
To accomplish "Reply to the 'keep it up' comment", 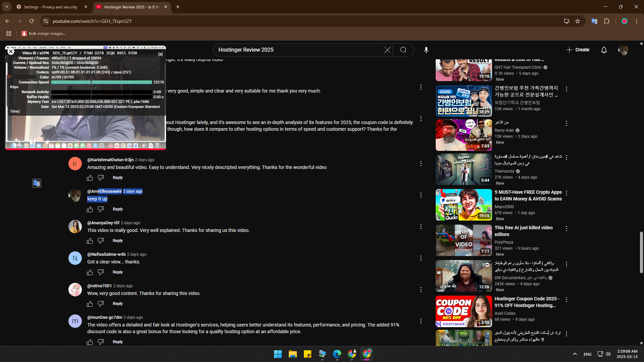I will pyautogui.click(x=117, y=209).
